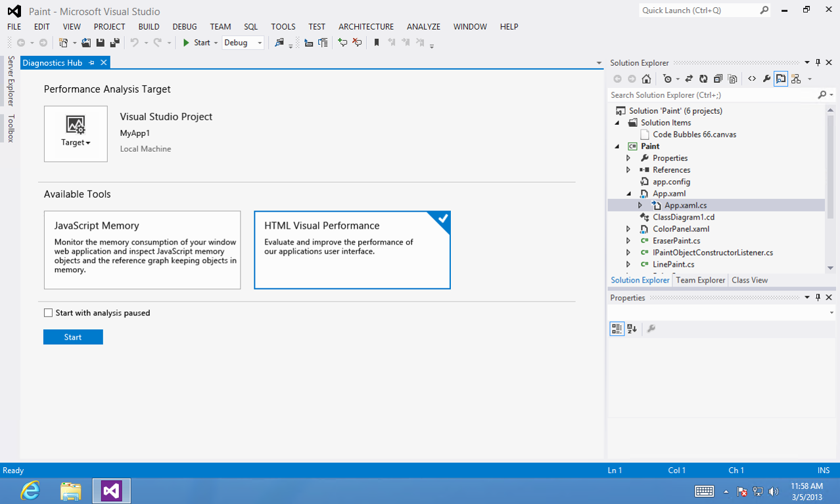Collapse the App.xaml node
This screenshot has height=504, width=840.
(x=628, y=194)
